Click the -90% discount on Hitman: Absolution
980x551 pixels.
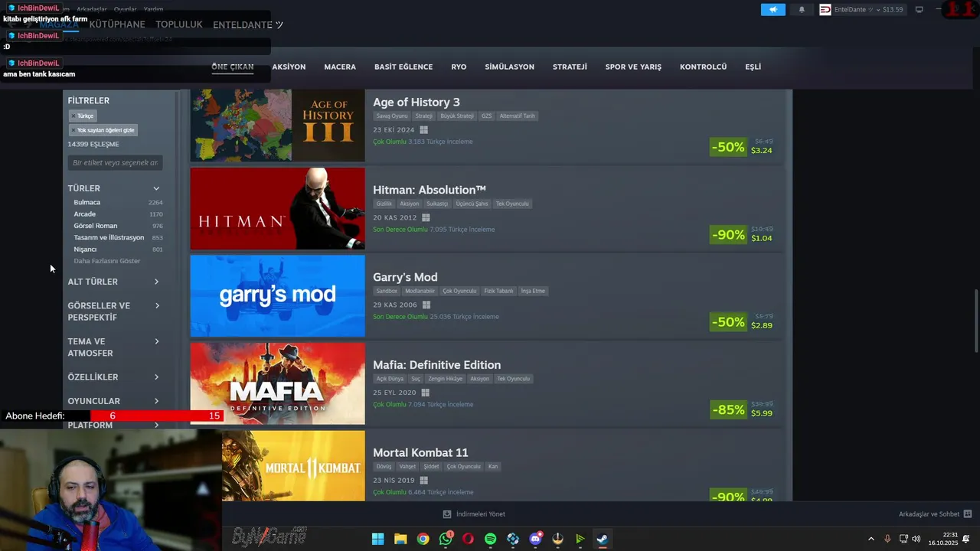pos(728,235)
